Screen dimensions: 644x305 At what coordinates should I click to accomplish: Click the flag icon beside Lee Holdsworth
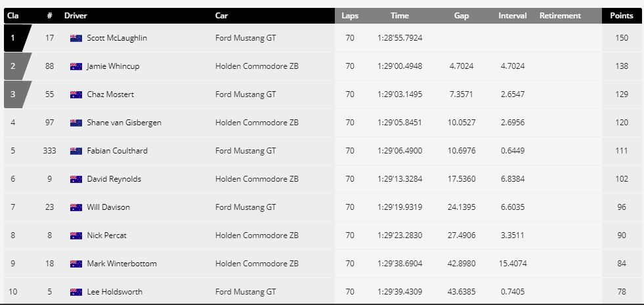pos(76,292)
